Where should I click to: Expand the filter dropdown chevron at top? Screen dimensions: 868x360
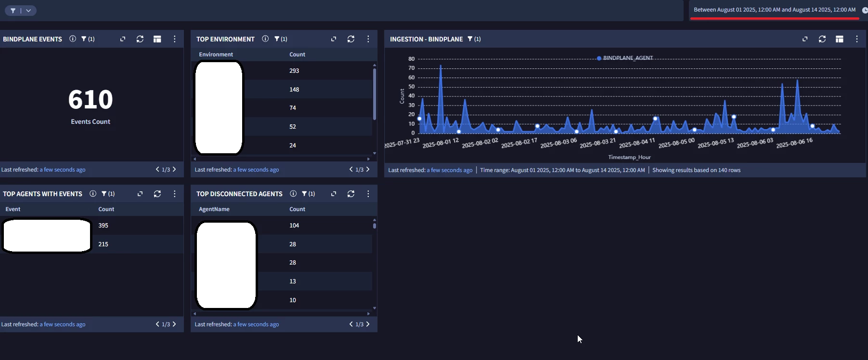[x=28, y=11]
